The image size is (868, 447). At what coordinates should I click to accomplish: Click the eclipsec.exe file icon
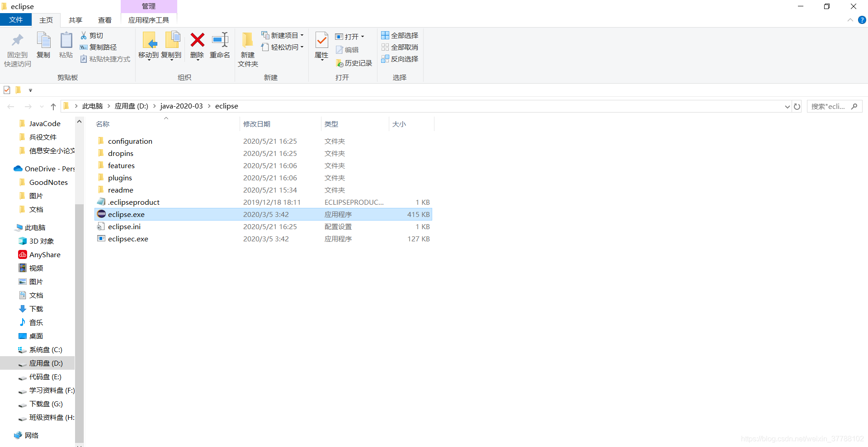click(x=101, y=238)
